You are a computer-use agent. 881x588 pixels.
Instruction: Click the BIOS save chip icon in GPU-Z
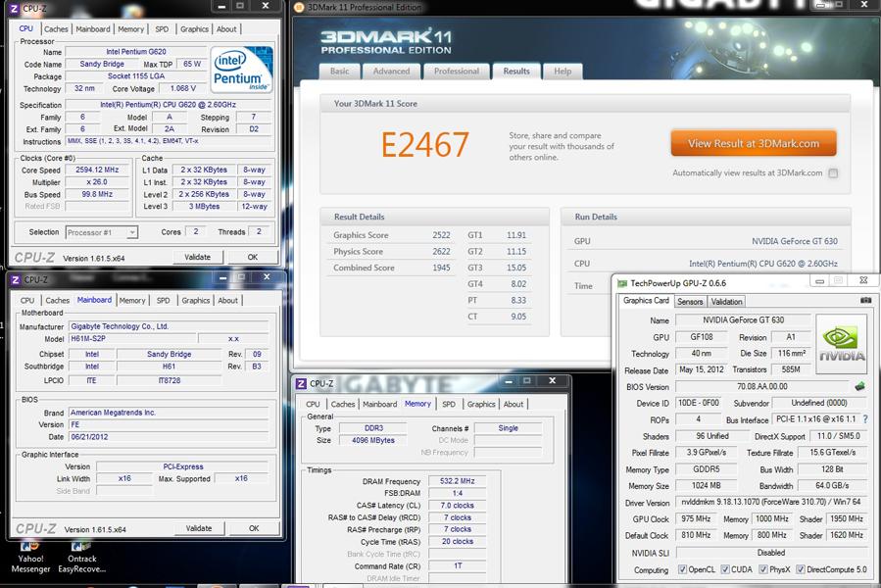(859, 386)
